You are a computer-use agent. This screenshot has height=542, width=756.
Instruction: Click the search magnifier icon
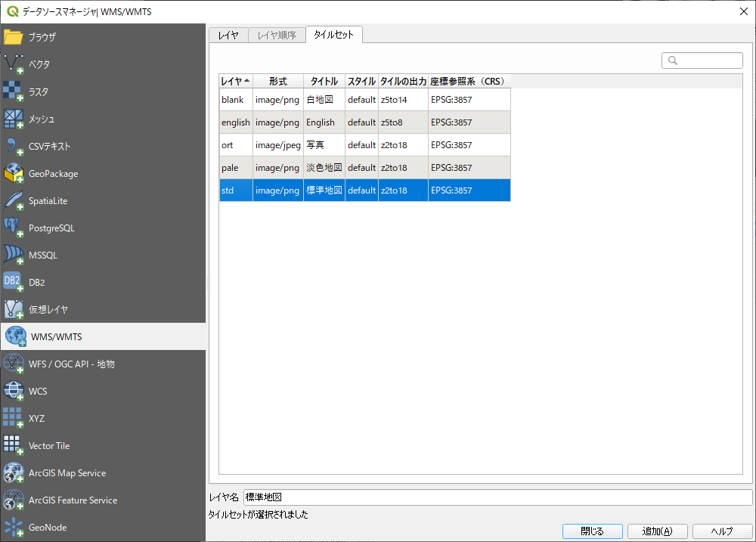click(x=673, y=60)
